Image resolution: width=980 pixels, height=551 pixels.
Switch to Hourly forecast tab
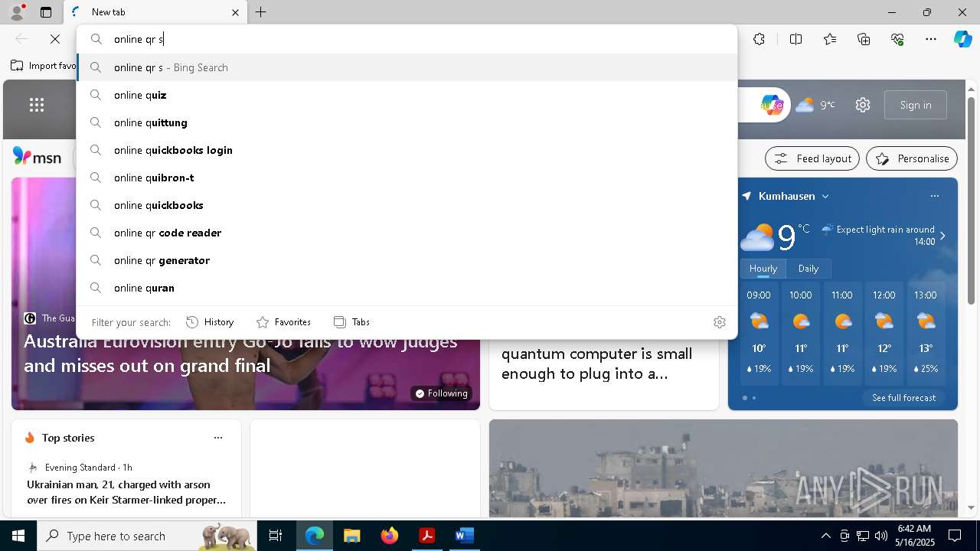763,269
